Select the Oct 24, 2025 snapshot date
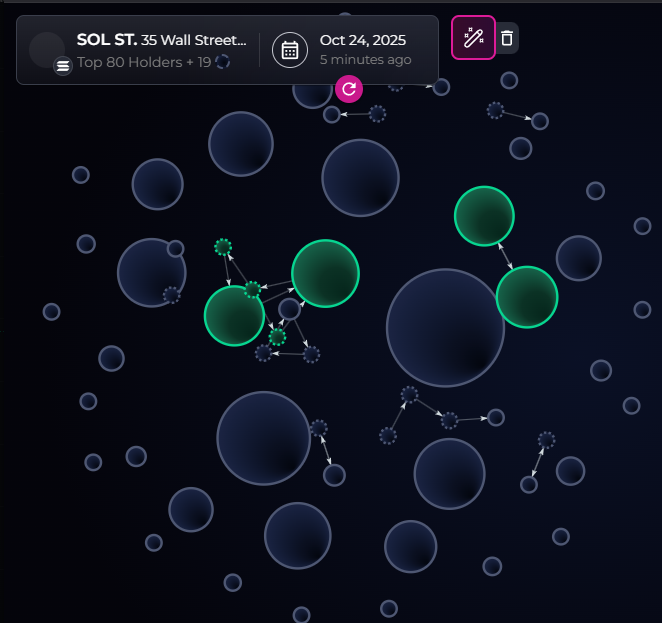 coord(363,40)
